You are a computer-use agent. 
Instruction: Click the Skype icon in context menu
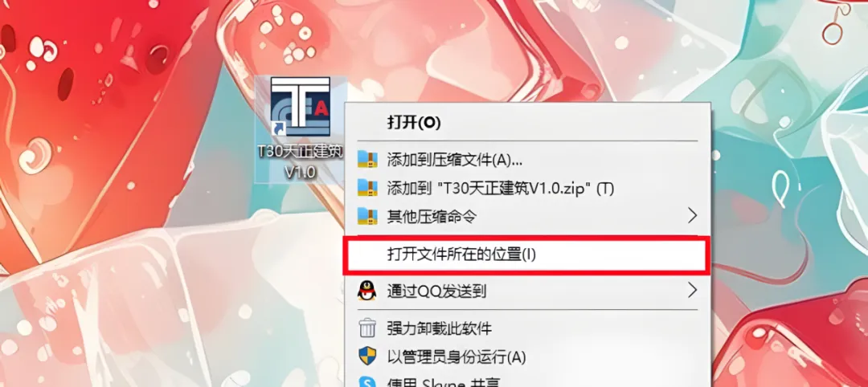[367, 381]
